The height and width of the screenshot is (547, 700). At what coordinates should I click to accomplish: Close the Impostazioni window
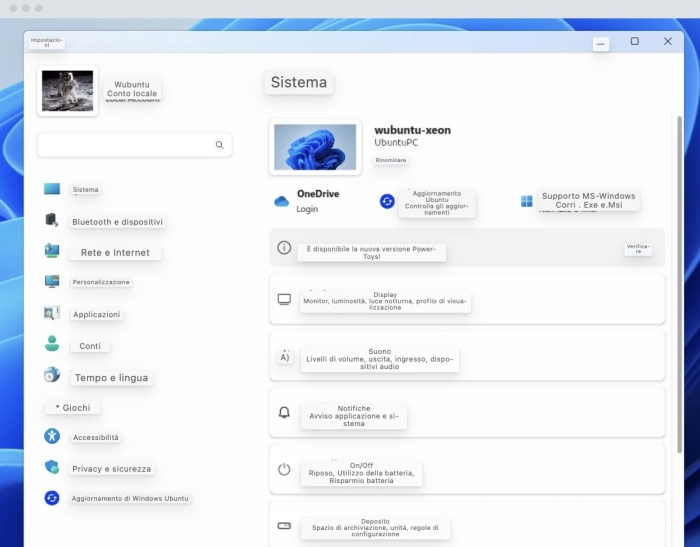pos(668,41)
